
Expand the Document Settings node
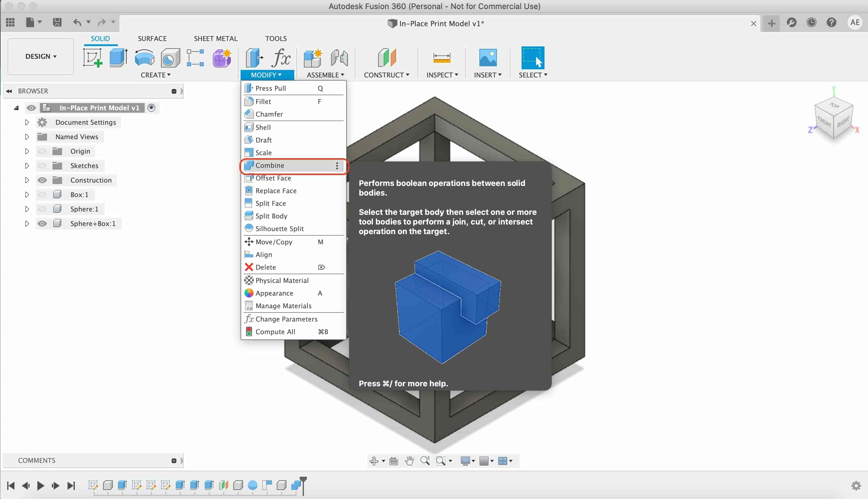(x=27, y=122)
